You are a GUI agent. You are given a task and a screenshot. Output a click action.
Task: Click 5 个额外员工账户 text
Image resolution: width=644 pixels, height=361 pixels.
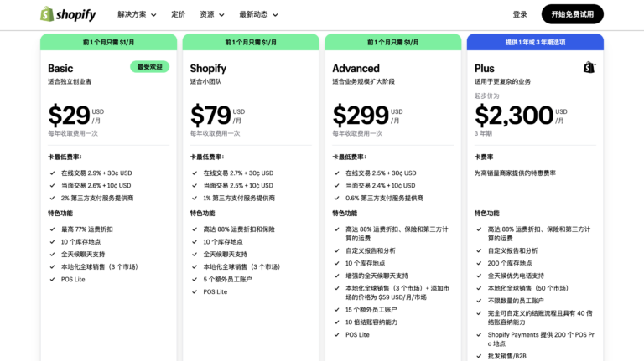(227, 280)
